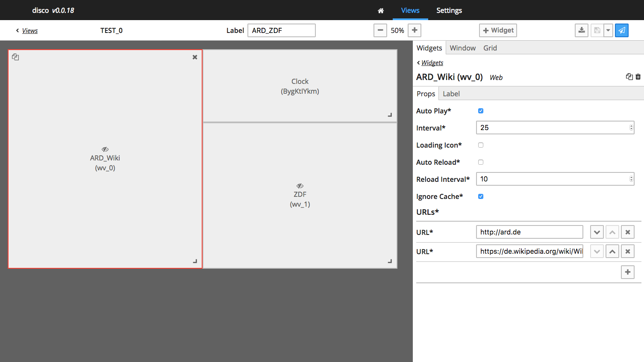The height and width of the screenshot is (362, 644).
Task: Move the http://ard.de URL down
Action: [x=597, y=232]
